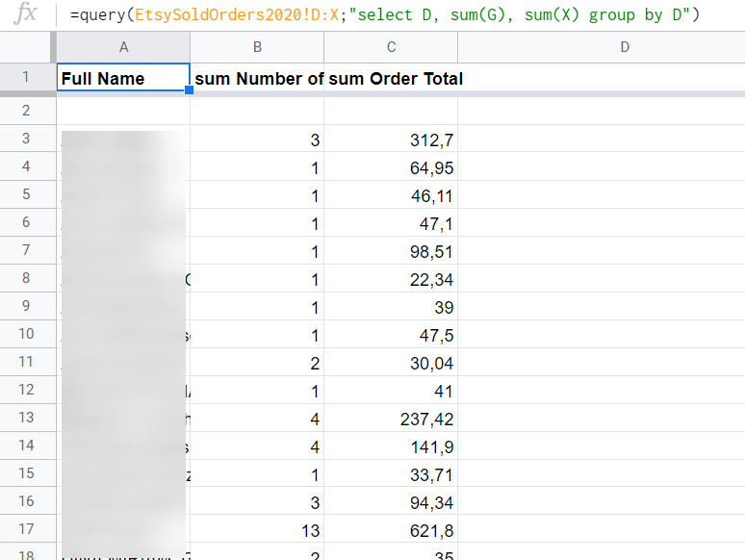
Task: Select row 12 header
Action: [x=26, y=390]
